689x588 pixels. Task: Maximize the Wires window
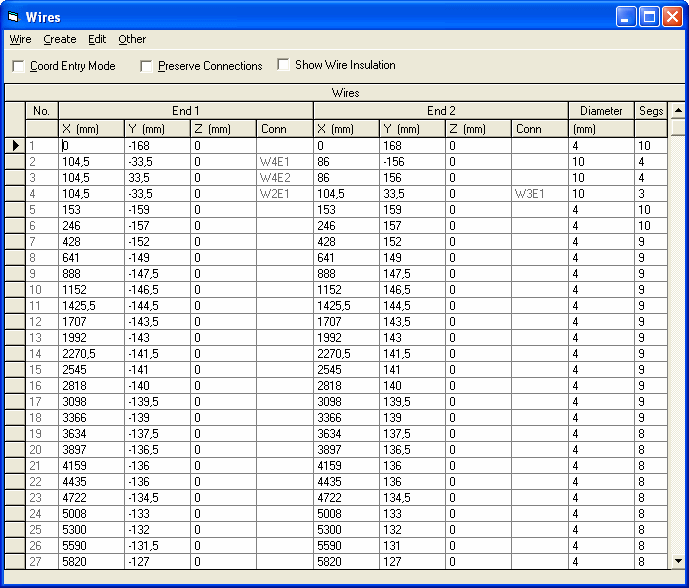649,17
